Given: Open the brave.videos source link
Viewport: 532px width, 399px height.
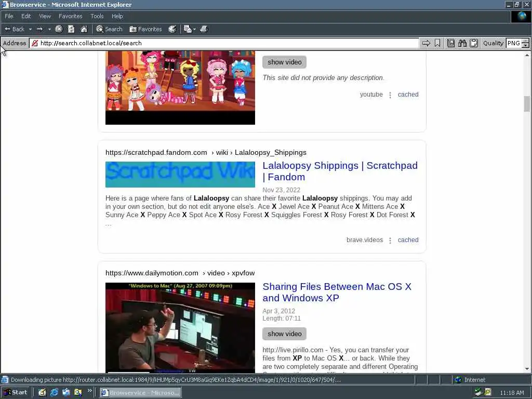Looking at the screenshot, I should coord(364,240).
